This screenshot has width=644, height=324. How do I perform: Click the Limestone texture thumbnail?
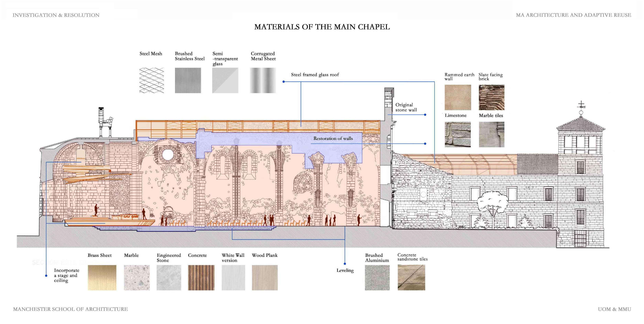(457, 134)
